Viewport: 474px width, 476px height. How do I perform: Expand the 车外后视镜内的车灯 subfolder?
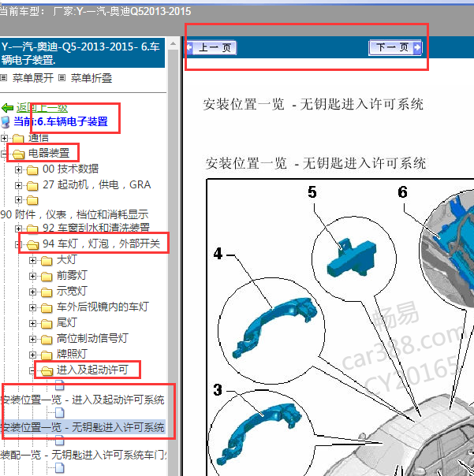[x=32, y=308]
